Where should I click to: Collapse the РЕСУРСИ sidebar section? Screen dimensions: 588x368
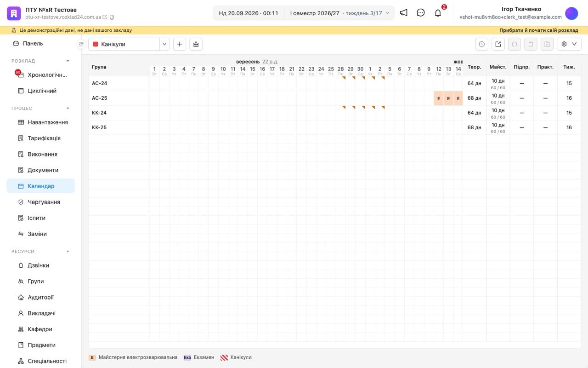(68, 252)
